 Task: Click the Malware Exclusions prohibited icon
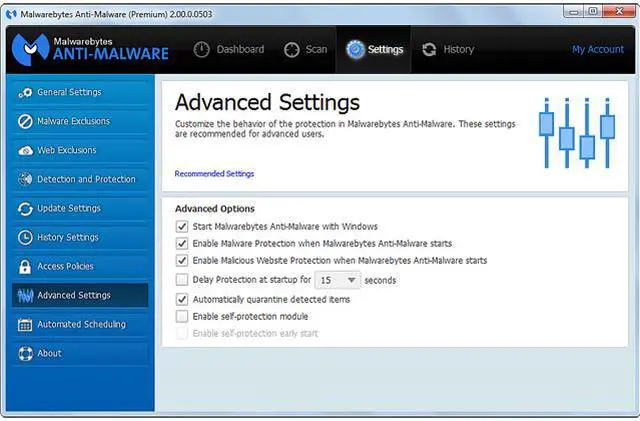click(x=25, y=121)
